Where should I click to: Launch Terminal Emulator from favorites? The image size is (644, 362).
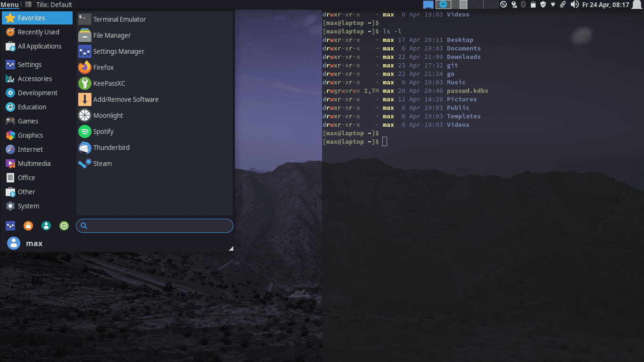tap(155, 19)
